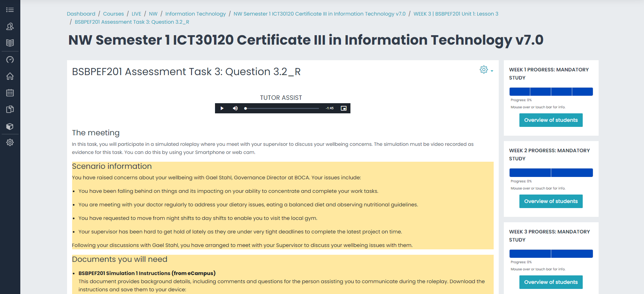The image size is (644, 294).
Task: Click Week 1 Overview of students button
Action: click(551, 120)
